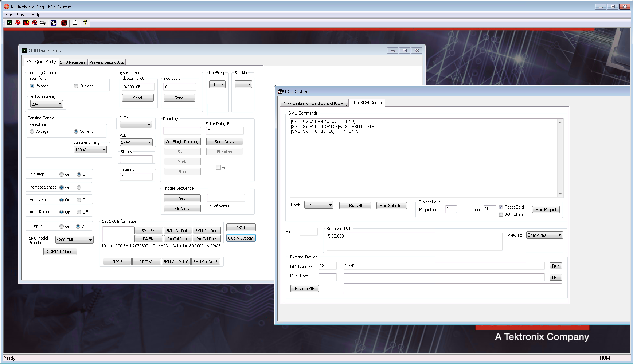Screen dimensions: 633x364
Task: Click the dc:curr:prot value field
Action: click(138, 87)
